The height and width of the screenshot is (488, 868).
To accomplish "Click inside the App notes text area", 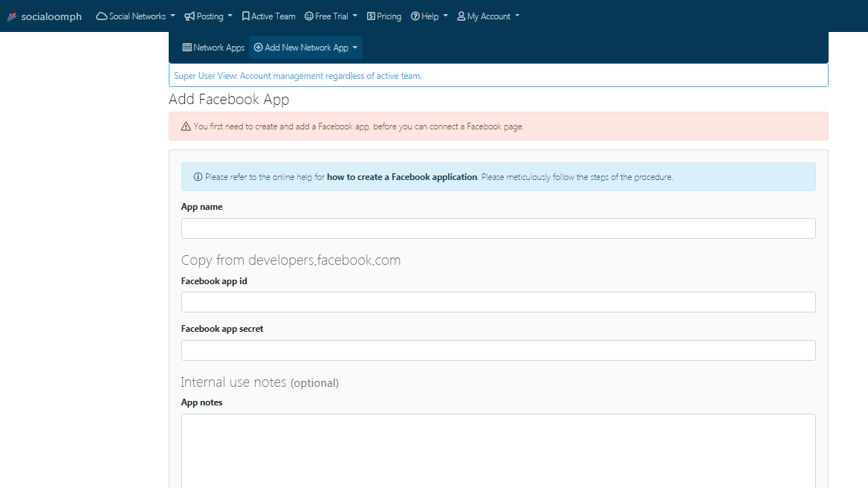I will pos(498,451).
